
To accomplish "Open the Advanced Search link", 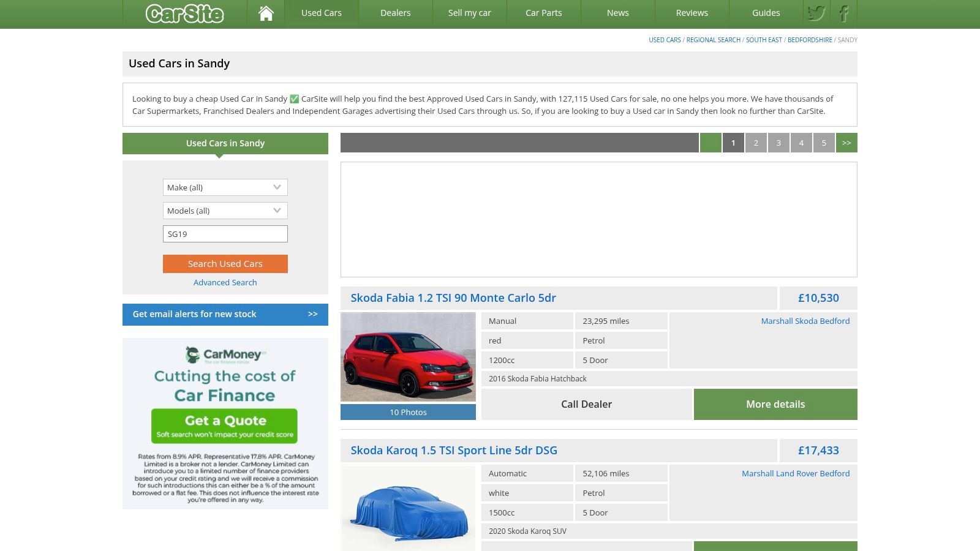I will [x=225, y=282].
